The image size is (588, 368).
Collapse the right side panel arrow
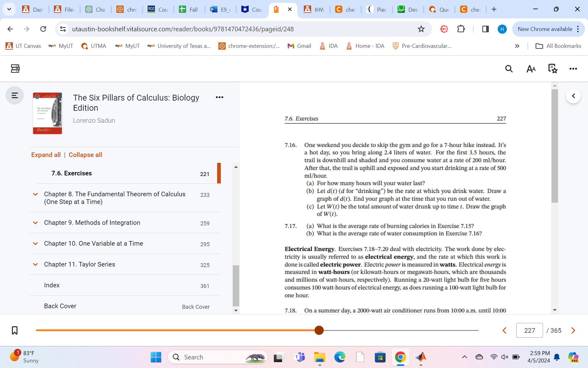point(573,96)
